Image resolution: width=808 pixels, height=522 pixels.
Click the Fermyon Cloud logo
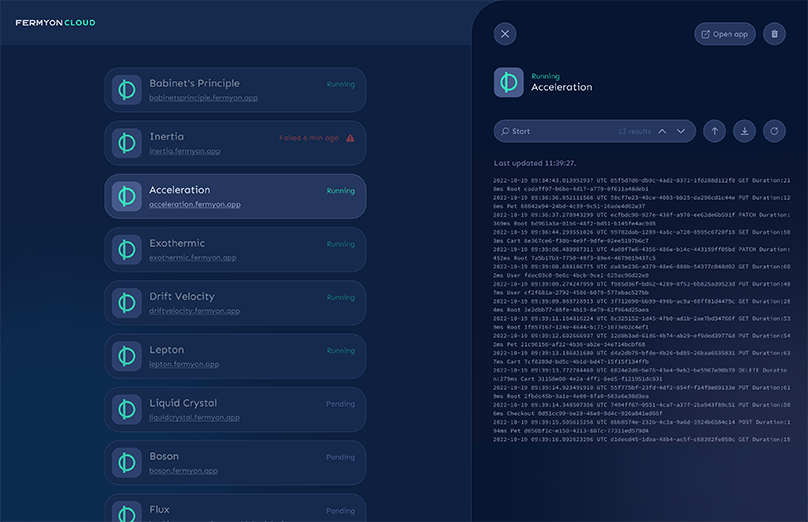(55, 23)
